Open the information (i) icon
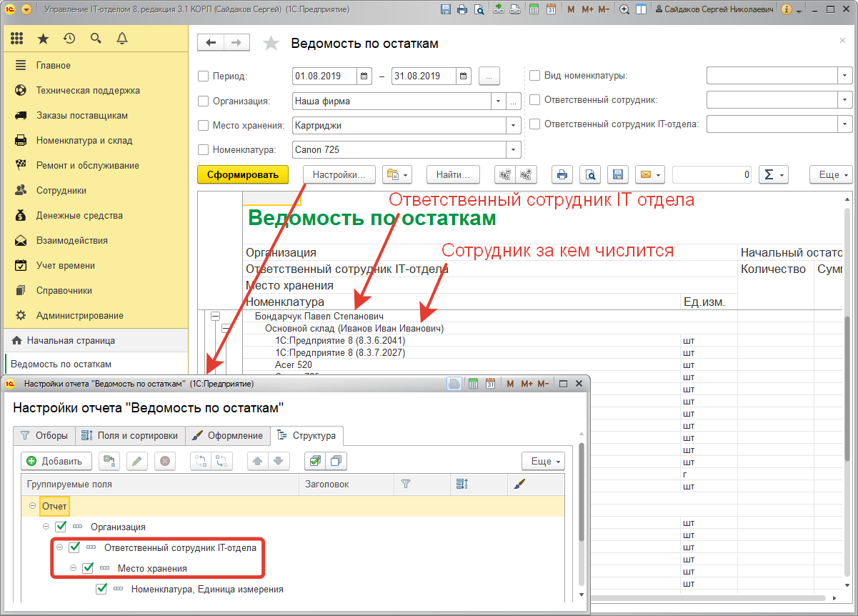The image size is (858, 616). (787, 9)
